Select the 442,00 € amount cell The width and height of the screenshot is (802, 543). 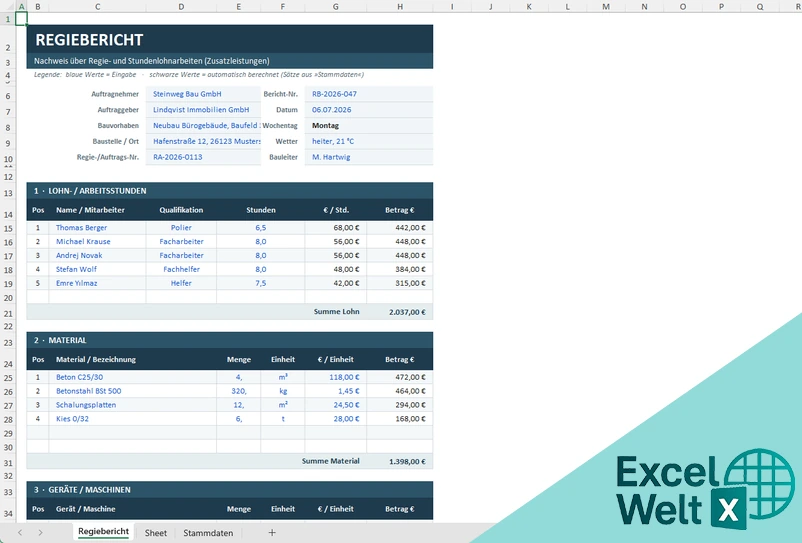400,228
